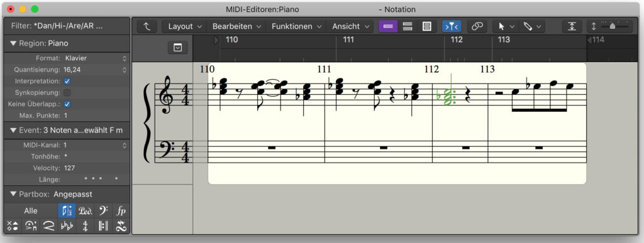Click the Max. Punkte value
This screenshot has width=644, height=243.
pyautogui.click(x=65, y=116)
